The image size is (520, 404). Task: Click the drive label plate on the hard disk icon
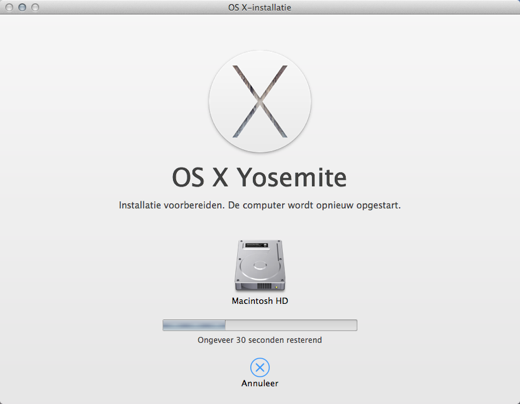[256, 246]
